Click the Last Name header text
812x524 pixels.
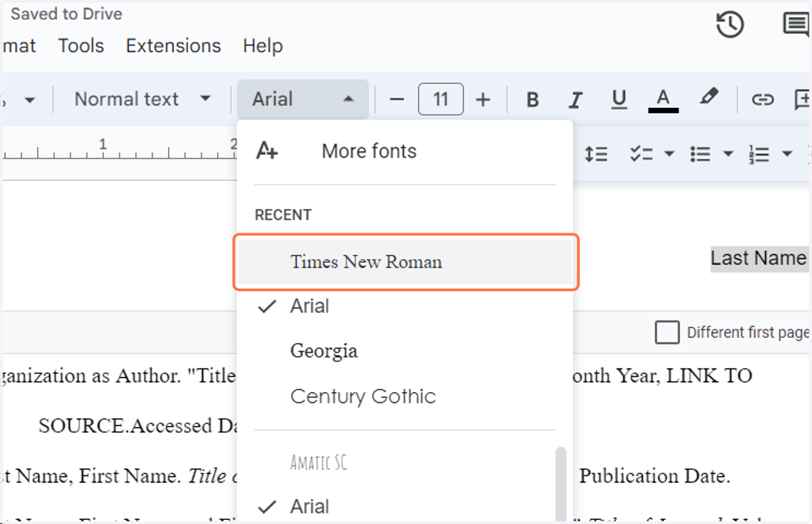tap(759, 258)
